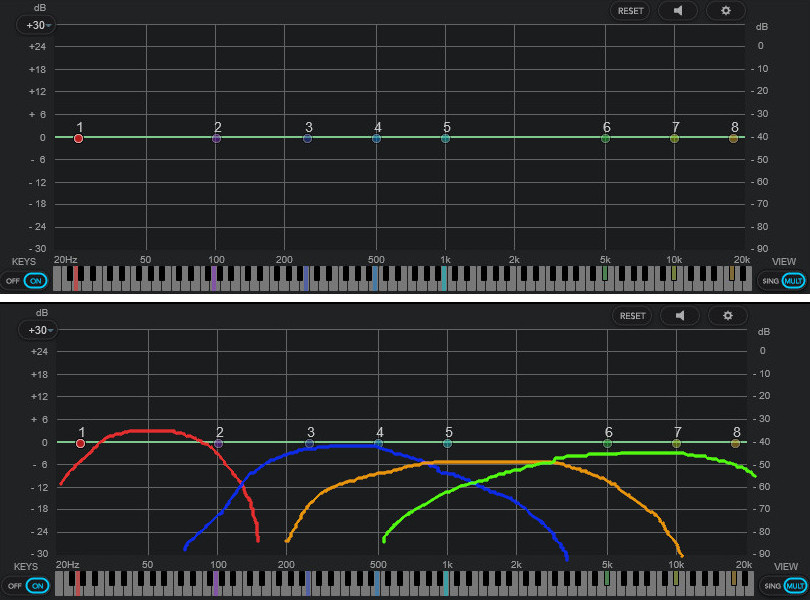This screenshot has height=600, width=810.
Task: Select red band 1 node in upper EQ
Action: click(78, 138)
